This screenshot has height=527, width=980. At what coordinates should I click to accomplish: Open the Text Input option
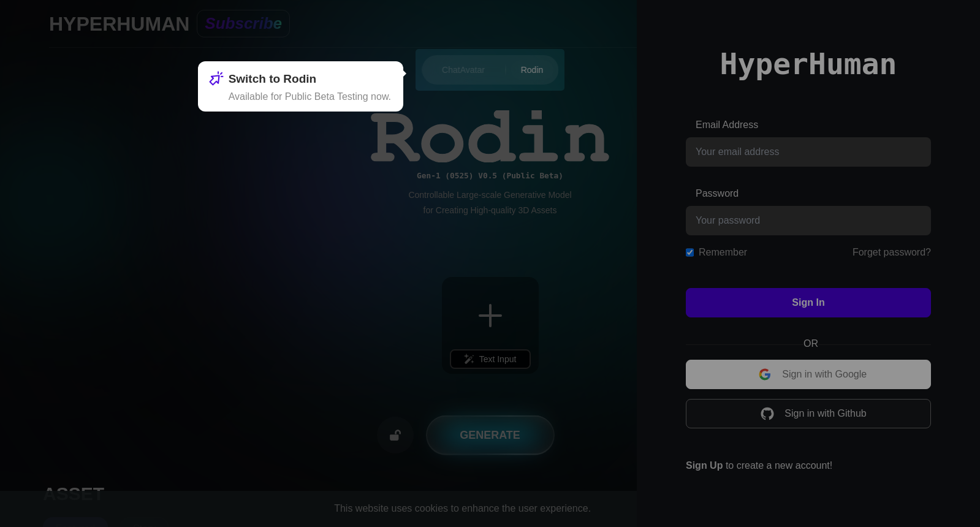(x=490, y=359)
